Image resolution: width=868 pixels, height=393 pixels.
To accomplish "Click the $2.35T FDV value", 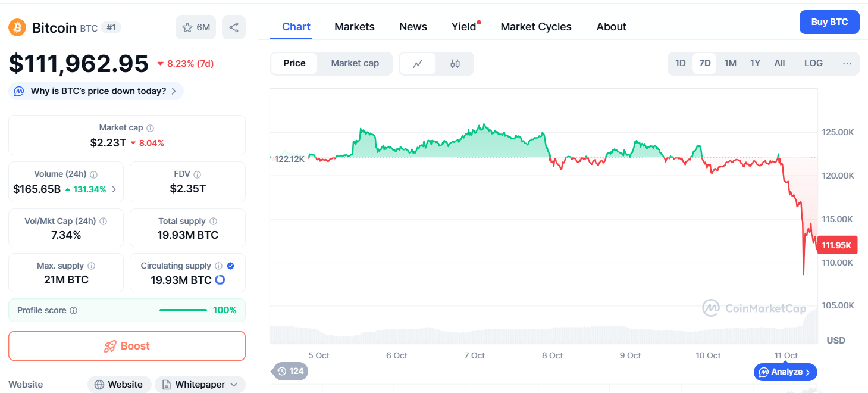I will (x=187, y=189).
